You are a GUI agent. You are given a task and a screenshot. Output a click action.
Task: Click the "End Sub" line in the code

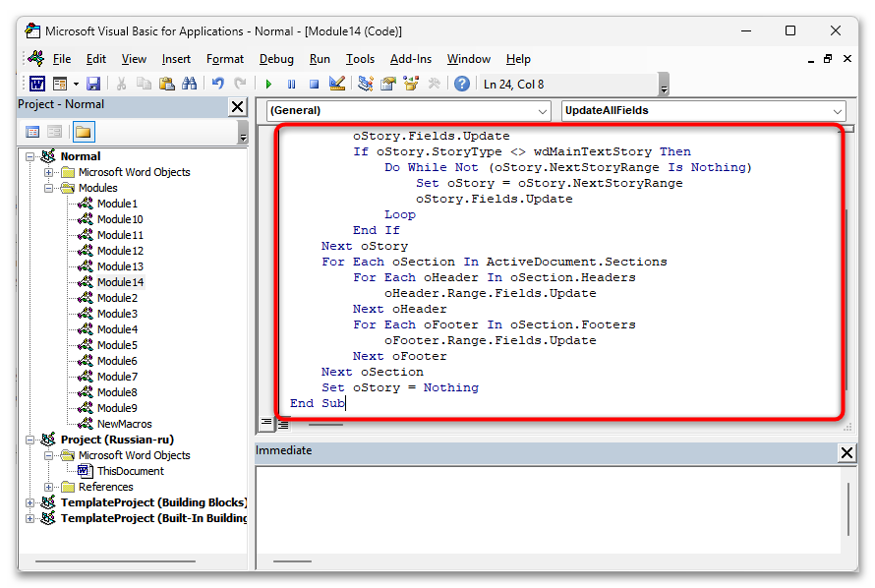[318, 403]
